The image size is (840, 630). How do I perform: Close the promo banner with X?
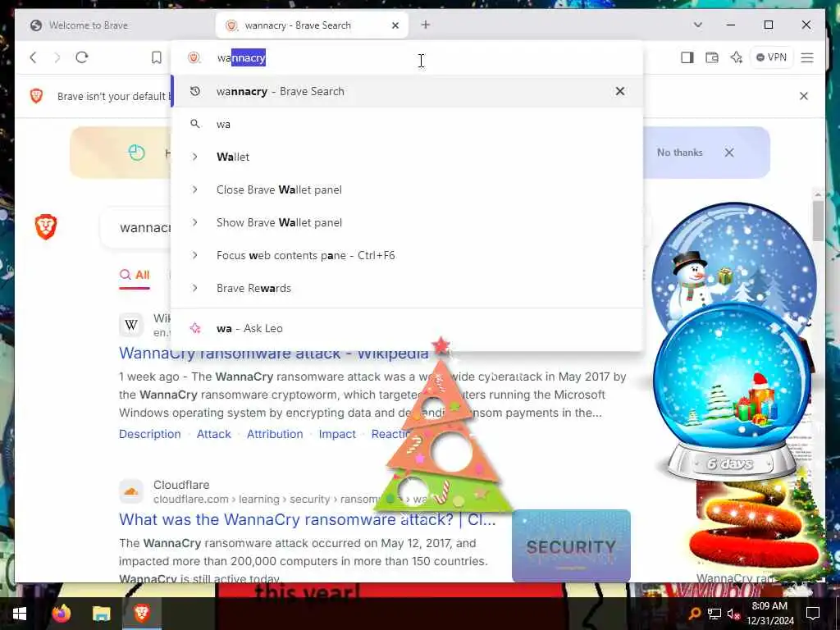pyautogui.click(x=729, y=153)
